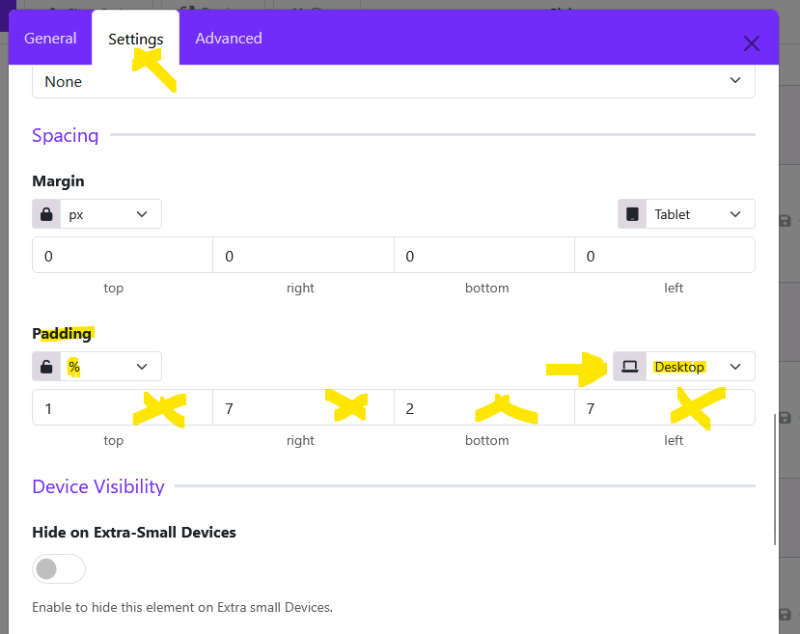Open the margin px unit dropdown
Image resolution: width=800 pixels, height=634 pixels.
click(x=111, y=214)
